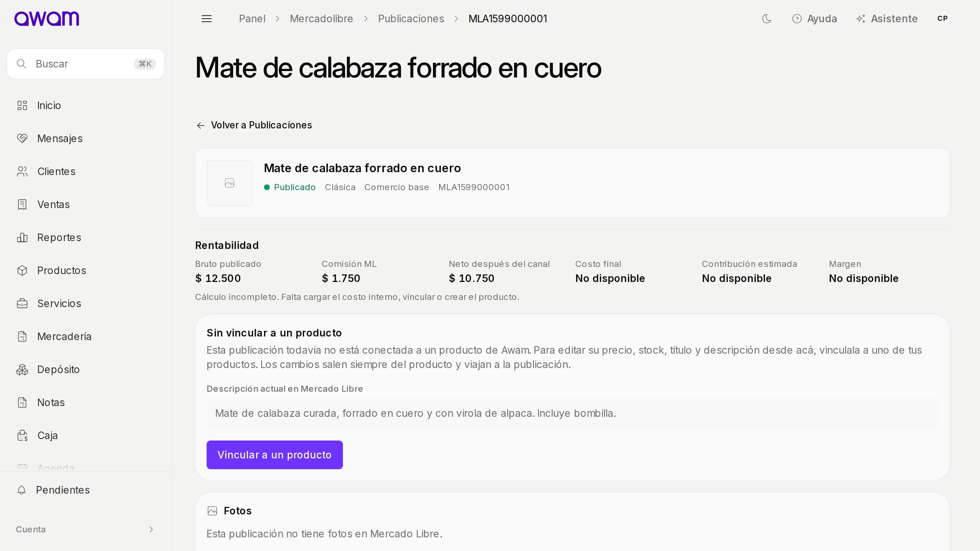
Task: Click the Mercadería document icon
Action: click(23, 336)
